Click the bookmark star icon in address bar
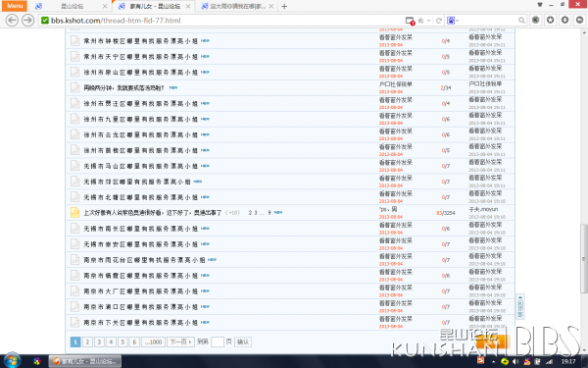The image size is (588, 368). (x=420, y=21)
